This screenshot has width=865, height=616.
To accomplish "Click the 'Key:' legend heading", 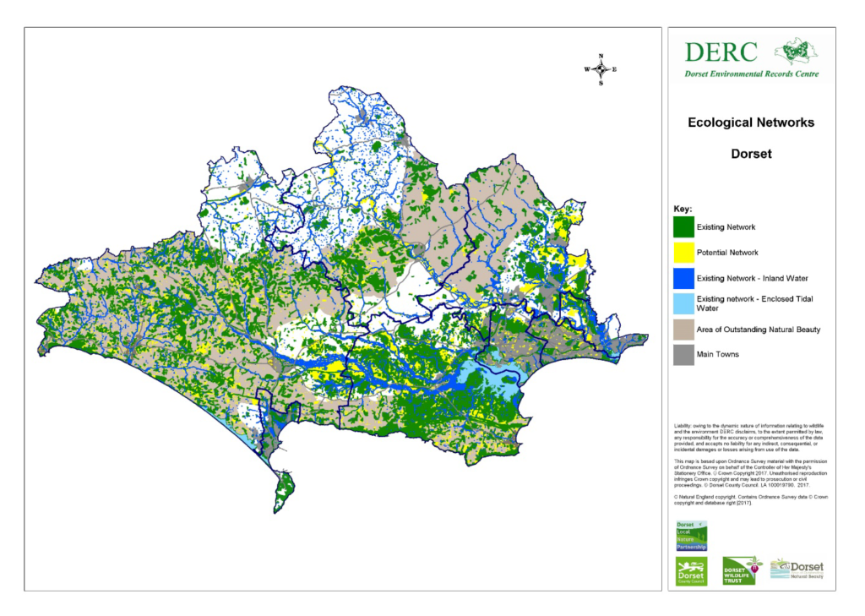I will click(683, 208).
